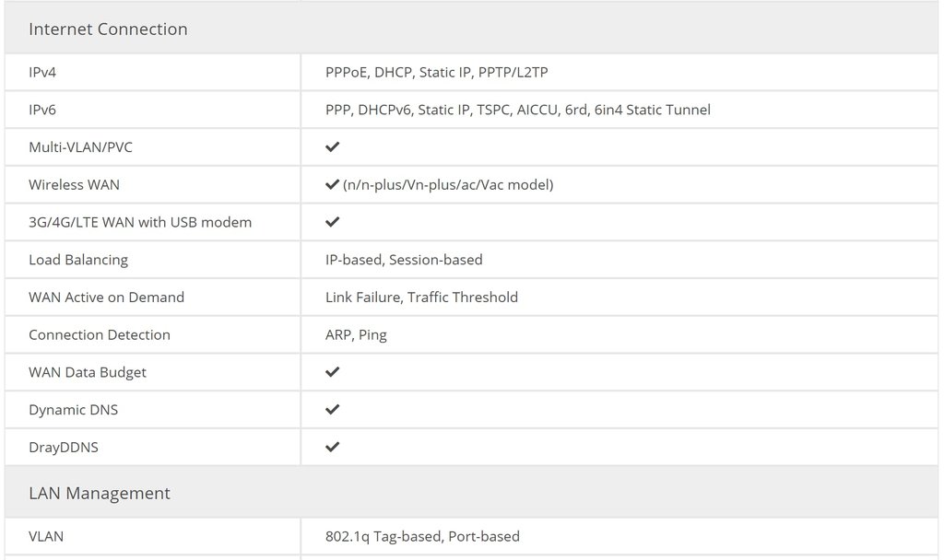Click the DrayDDNS checkmark icon
This screenshot has height=560, width=944.
tap(333, 448)
